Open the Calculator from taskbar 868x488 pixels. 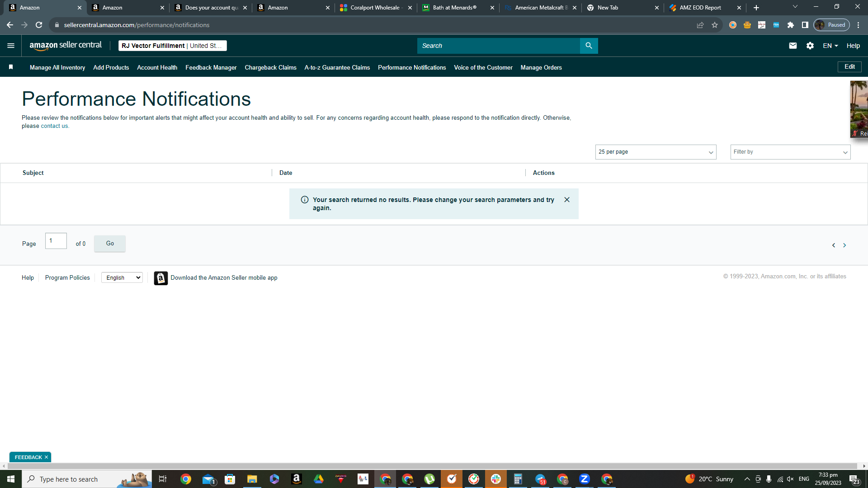coord(518,479)
